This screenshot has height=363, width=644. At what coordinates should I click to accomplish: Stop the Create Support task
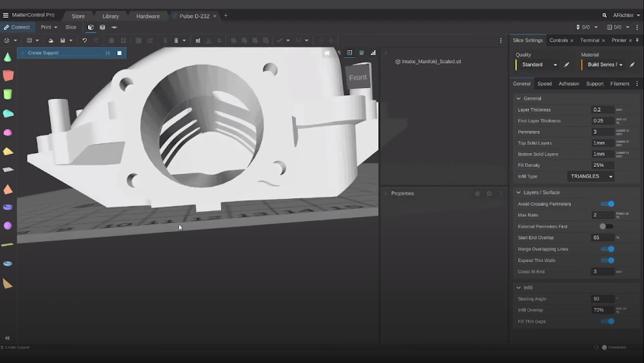coord(119,53)
